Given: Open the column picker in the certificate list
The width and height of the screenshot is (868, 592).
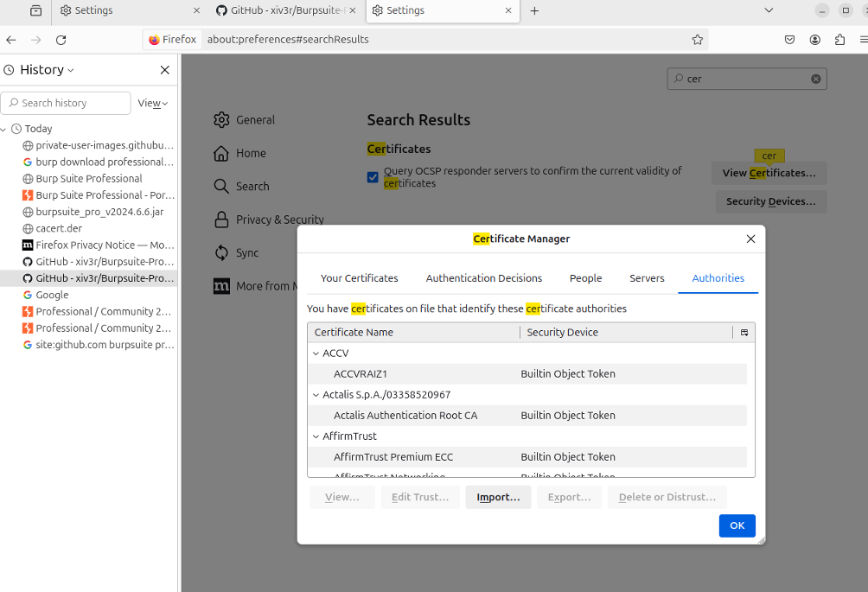Looking at the screenshot, I should point(744,333).
